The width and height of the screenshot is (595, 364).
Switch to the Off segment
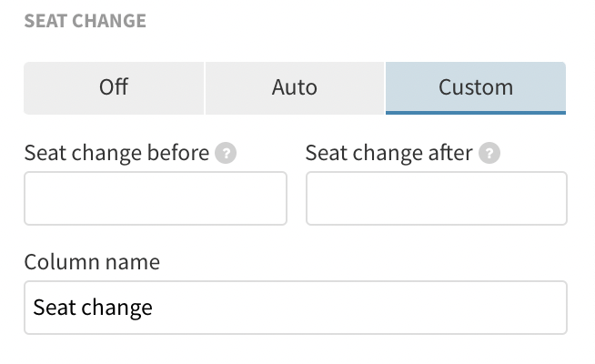[x=114, y=87]
